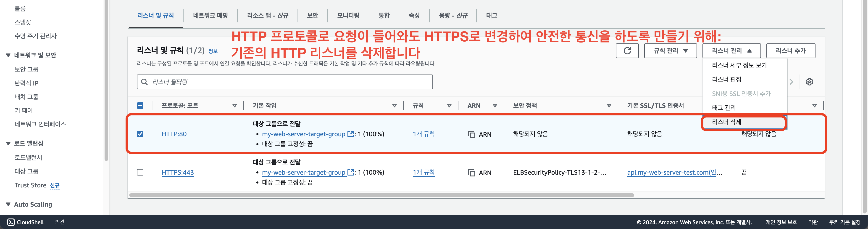
Task: Open 1개 규칙 link for HTTP:80
Action: 423,134
